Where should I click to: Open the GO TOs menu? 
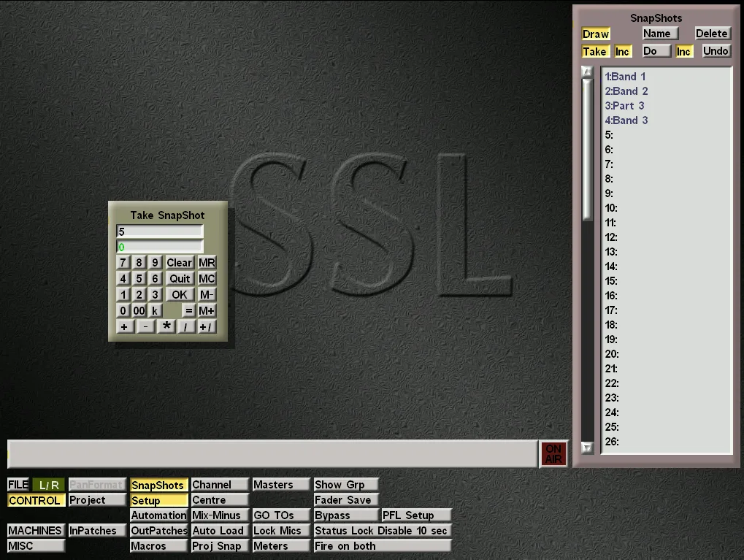pyautogui.click(x=281, y=515)
